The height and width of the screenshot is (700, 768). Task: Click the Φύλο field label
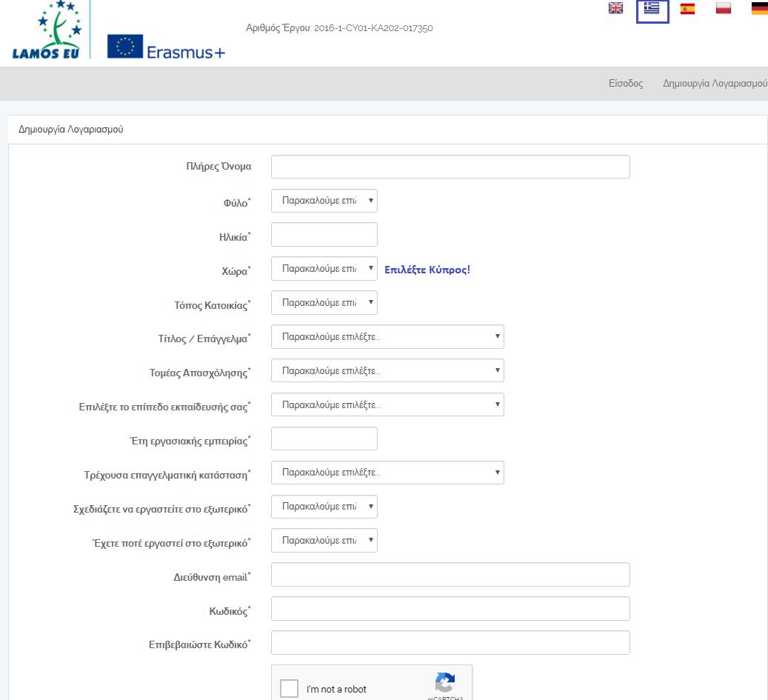[237, 203]
